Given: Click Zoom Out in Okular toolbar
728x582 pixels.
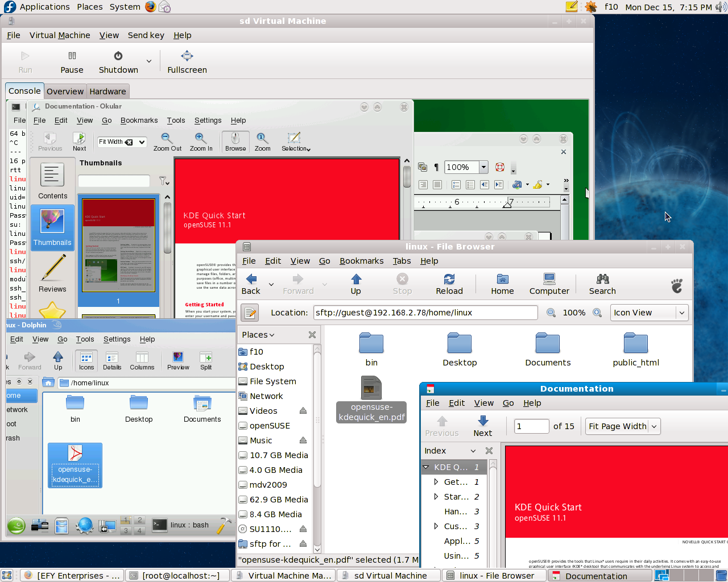Looking at the screenshot, I should pos(167,142).
